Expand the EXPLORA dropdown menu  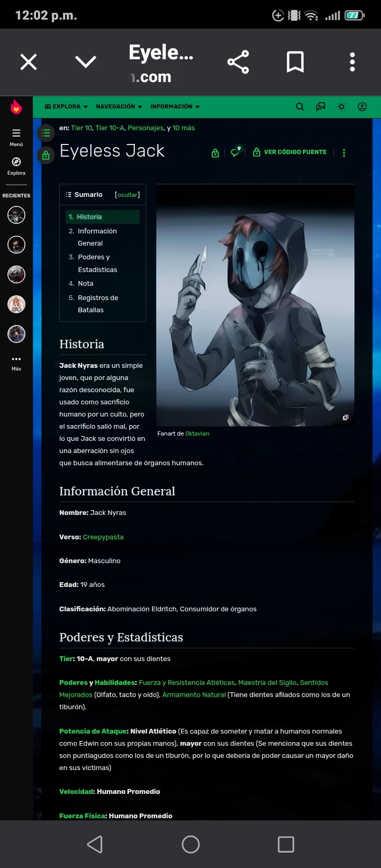point(66,107)
